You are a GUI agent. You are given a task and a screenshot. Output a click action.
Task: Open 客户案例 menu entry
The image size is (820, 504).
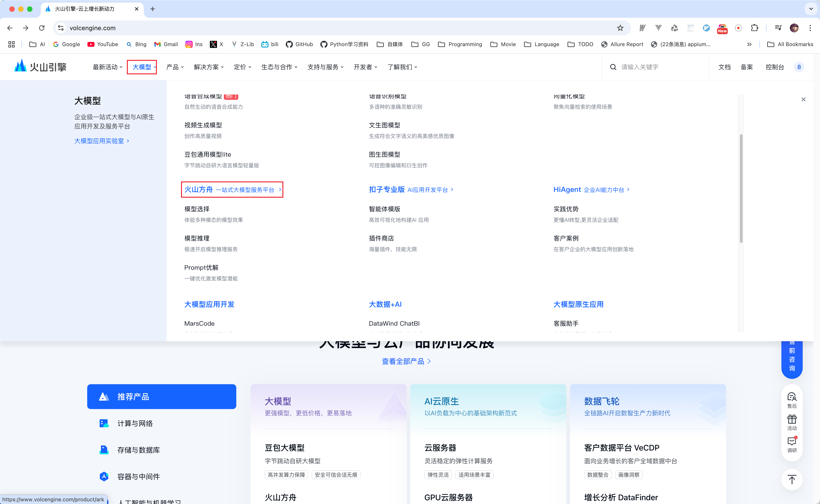(x=566, y=238)
